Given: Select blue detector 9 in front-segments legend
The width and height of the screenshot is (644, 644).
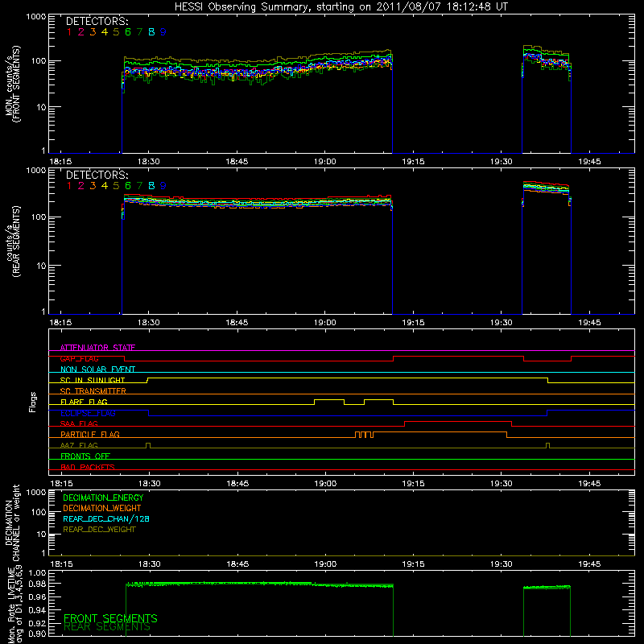Looking at the screenshot, I should pyautogui.click(x=163, y=32).
